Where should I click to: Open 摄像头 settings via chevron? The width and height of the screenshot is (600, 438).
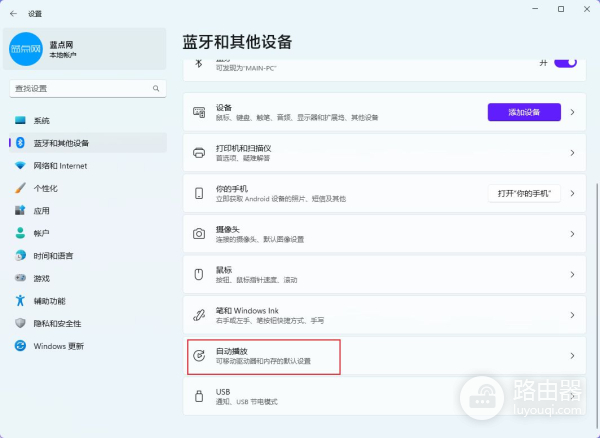coord(572,234)
